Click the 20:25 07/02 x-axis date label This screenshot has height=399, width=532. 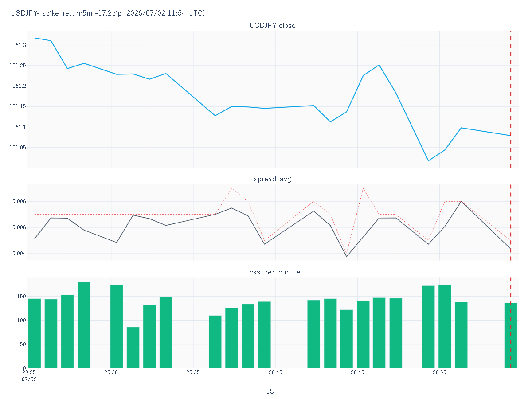pos(29,376)
